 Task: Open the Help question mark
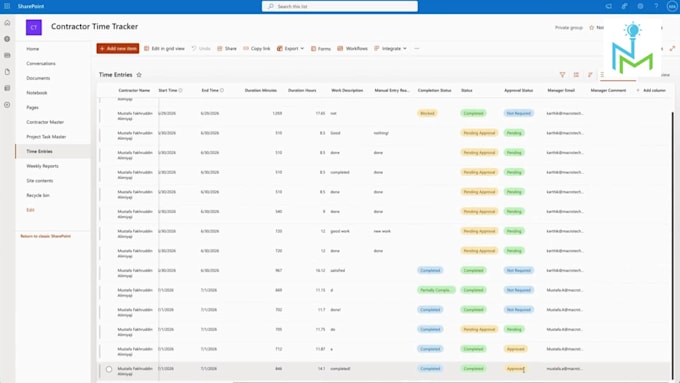pos(656,6)
